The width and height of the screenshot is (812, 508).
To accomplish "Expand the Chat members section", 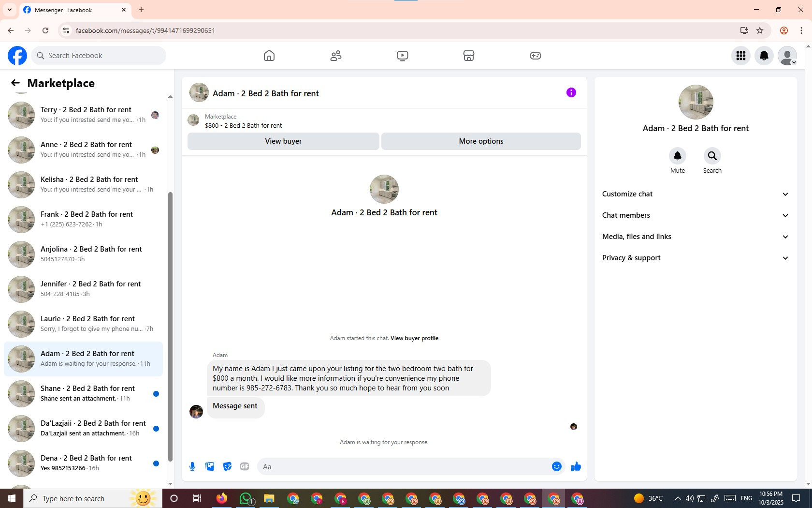I will 696,215.
